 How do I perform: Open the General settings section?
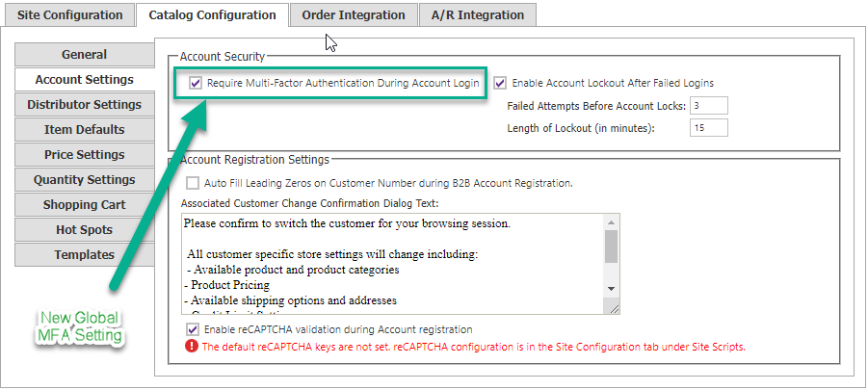(x=84, y=55)
